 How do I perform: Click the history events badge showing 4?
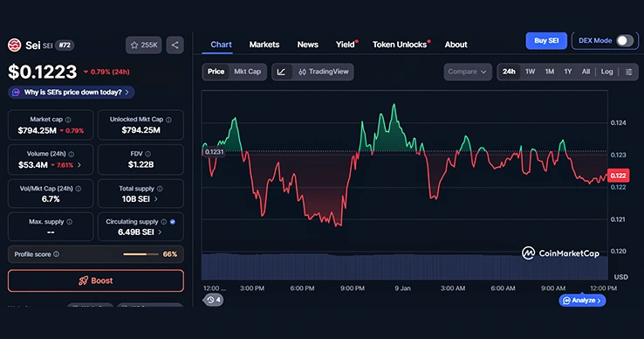[214, 300]
